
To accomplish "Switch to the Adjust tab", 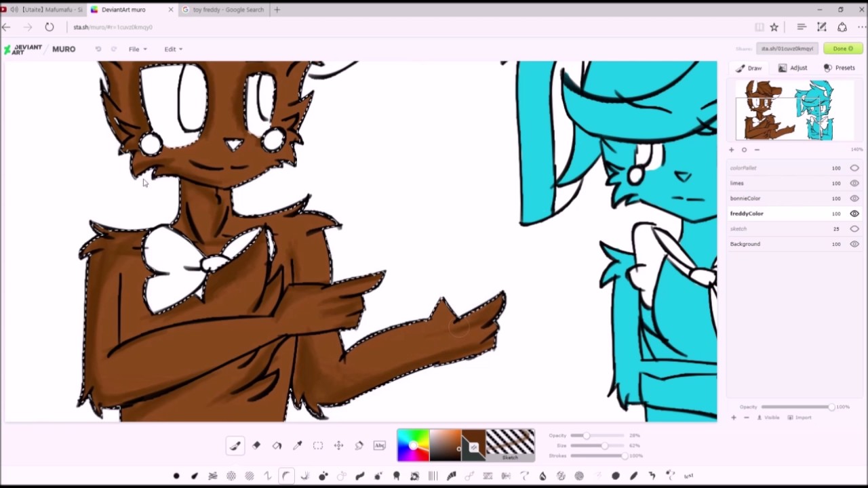I will click(793, 68).
